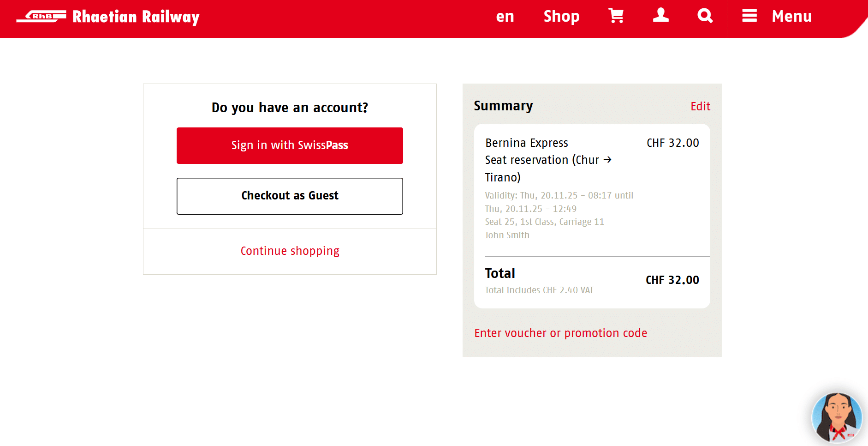Expand the 'en' language selector
This screenshot has height=446, width=868.
pos(505,17)
